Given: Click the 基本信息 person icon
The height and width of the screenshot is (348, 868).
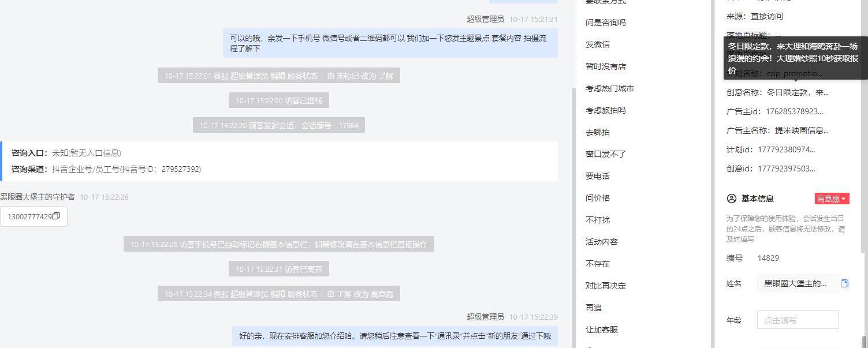Looking at the screenshot, I should [731, 199].
